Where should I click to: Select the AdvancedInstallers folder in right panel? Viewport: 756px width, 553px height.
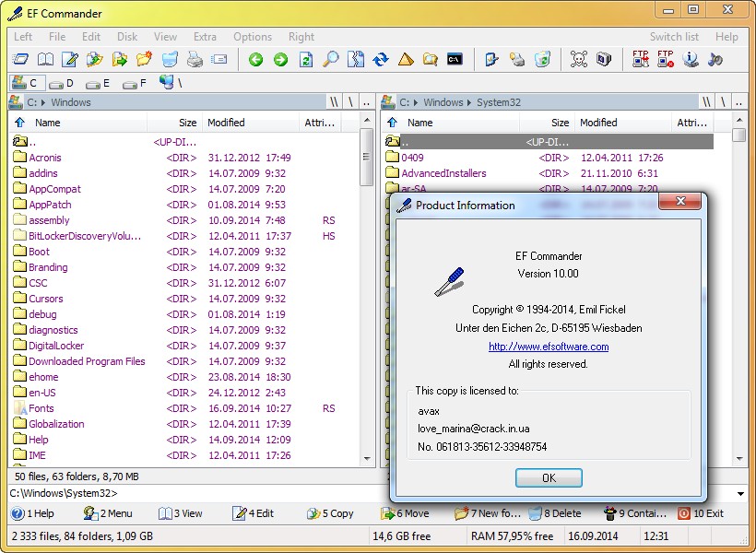(549, 173)
